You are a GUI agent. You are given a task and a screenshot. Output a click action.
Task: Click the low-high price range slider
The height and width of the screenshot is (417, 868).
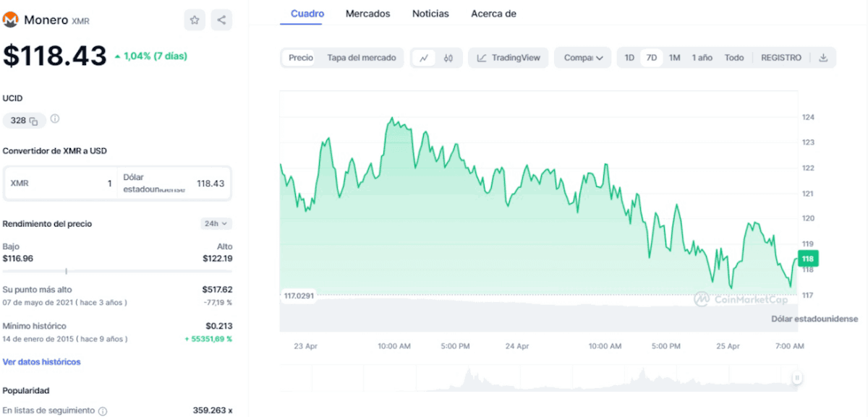[x=117, y=271]
